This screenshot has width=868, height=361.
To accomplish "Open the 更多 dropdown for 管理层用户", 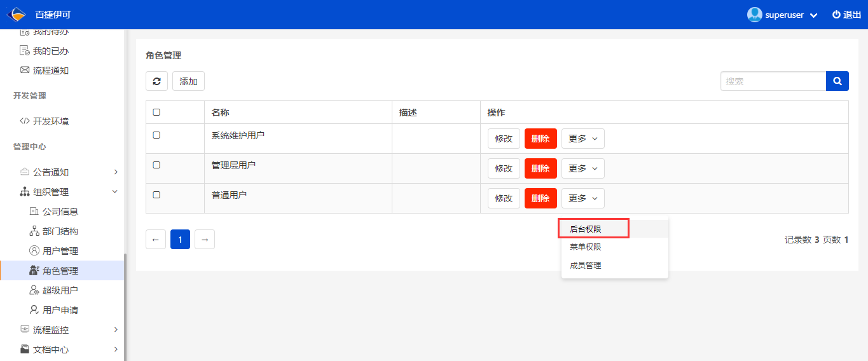I will pos(582,168).
